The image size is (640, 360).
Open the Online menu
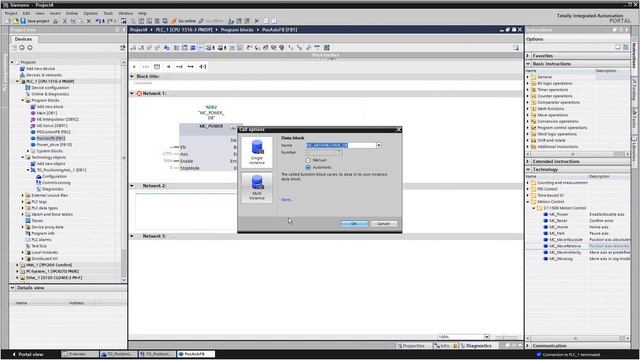(x=71, y=13)
